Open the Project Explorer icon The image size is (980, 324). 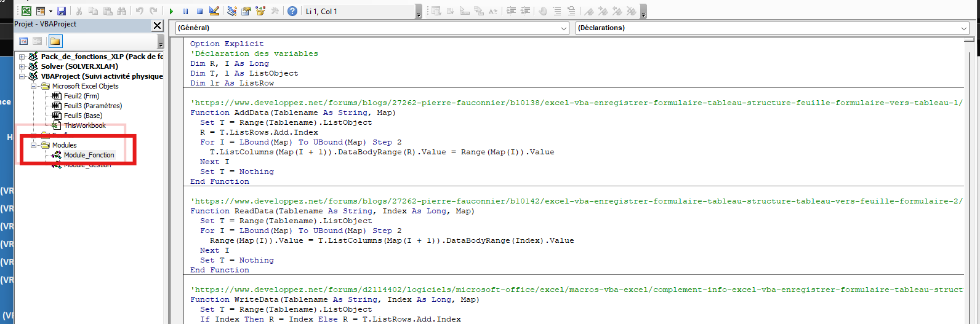pos(232,11)
